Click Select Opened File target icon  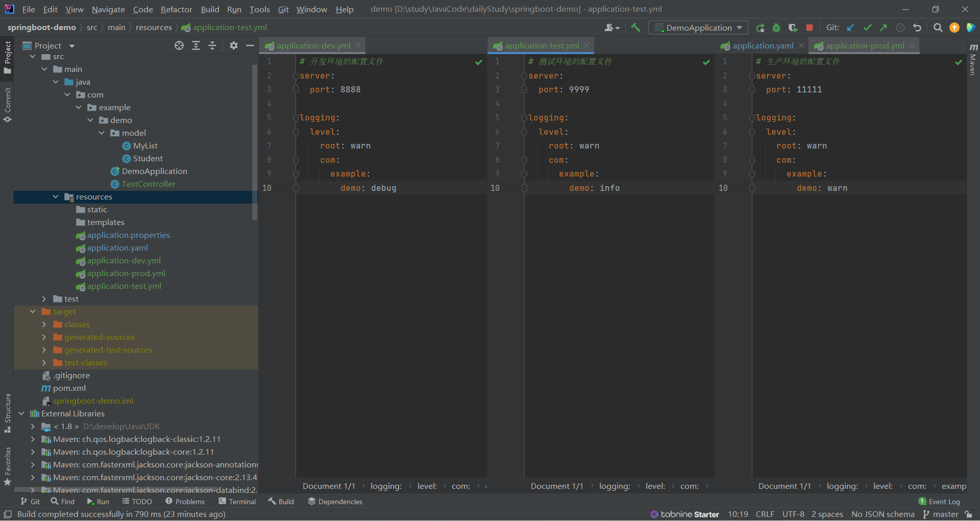179,45
